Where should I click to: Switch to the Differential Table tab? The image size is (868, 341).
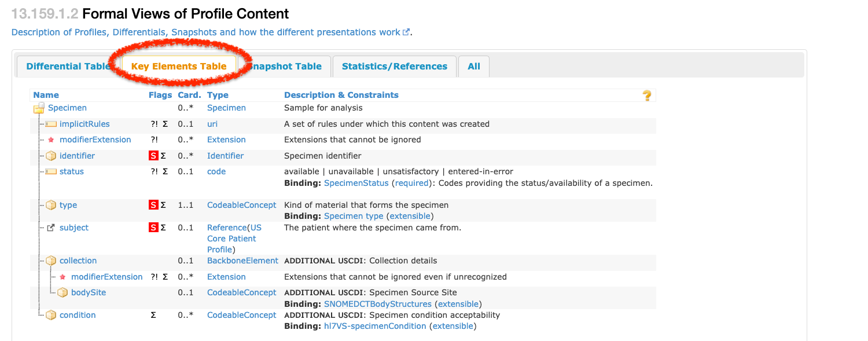(x=68, y=67)
